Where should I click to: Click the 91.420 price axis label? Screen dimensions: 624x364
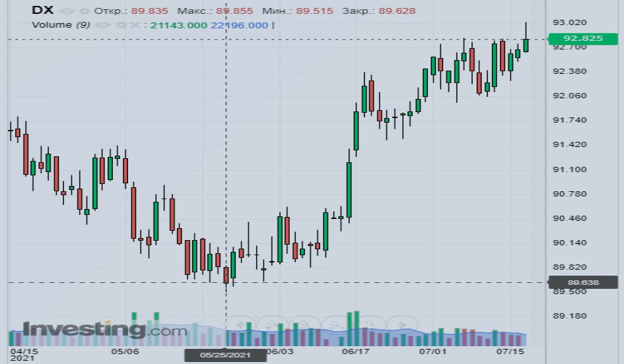(x=569, y=144)
